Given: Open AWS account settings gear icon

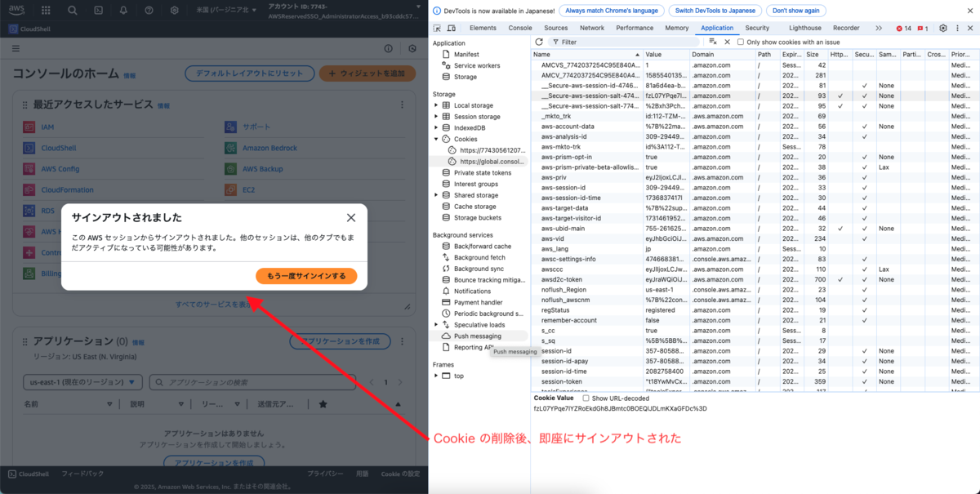Looking at the screenshot, I should click(x=174, y=11).
